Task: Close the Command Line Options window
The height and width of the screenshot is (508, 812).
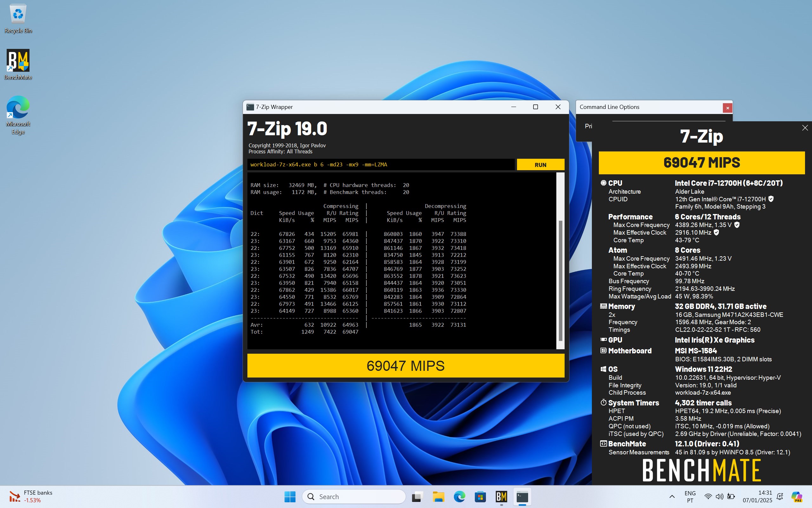Action: pyautogui.click(x=727, y=108)
